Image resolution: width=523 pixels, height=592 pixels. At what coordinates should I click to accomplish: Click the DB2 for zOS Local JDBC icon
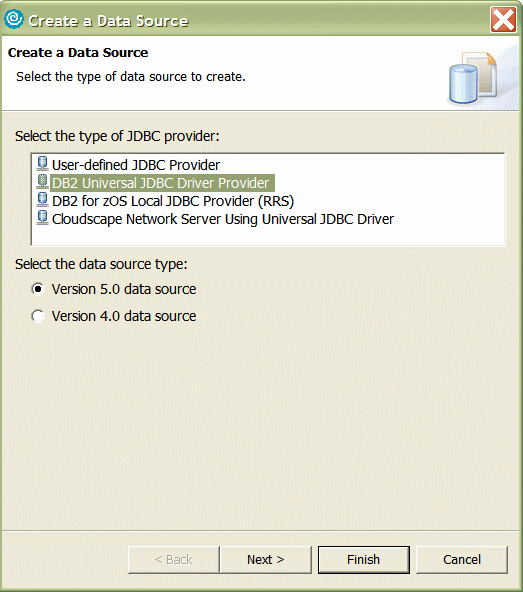tap(42, 200)
